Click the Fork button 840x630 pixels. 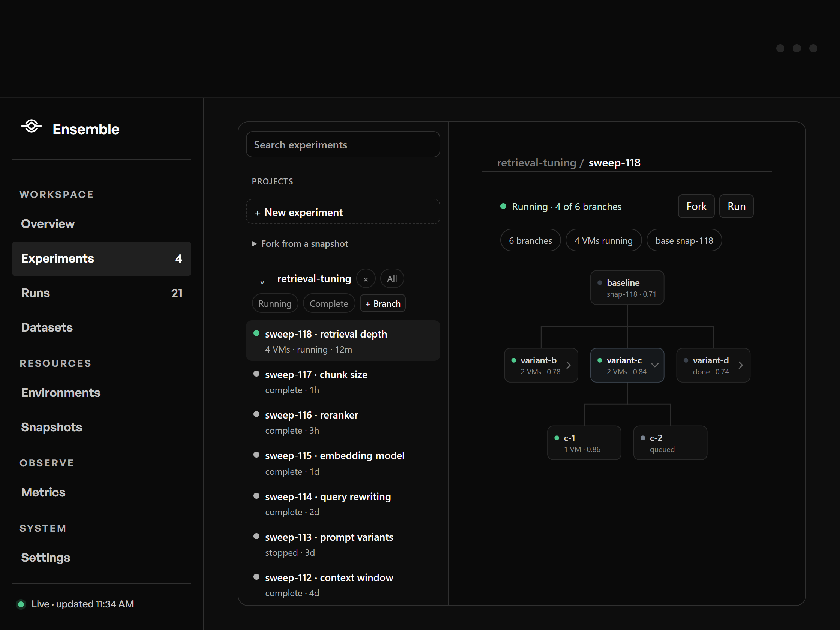696,207
